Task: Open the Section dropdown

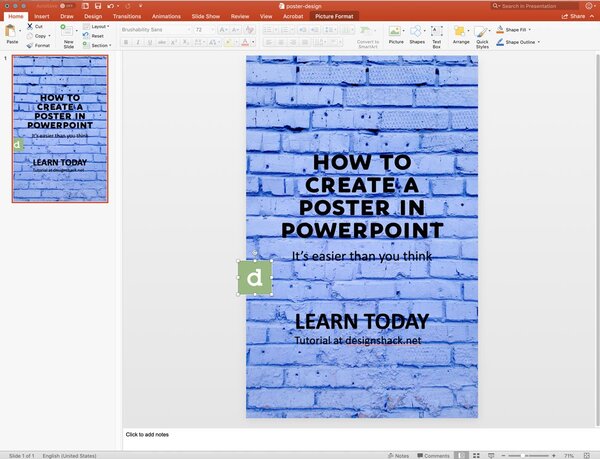Action: pos(99,45)
